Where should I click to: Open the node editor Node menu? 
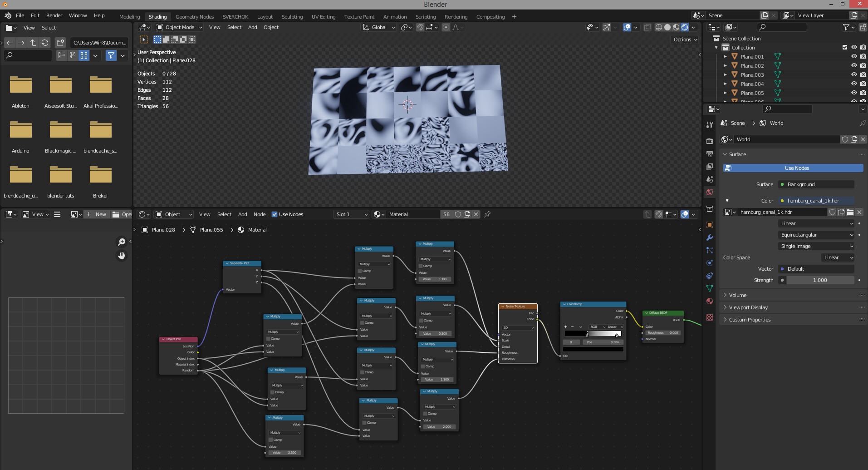[260, 214]
